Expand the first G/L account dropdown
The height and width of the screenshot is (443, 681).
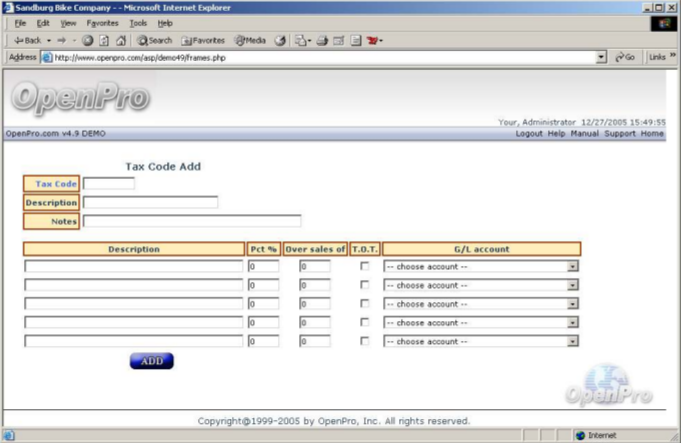(573, 267)
